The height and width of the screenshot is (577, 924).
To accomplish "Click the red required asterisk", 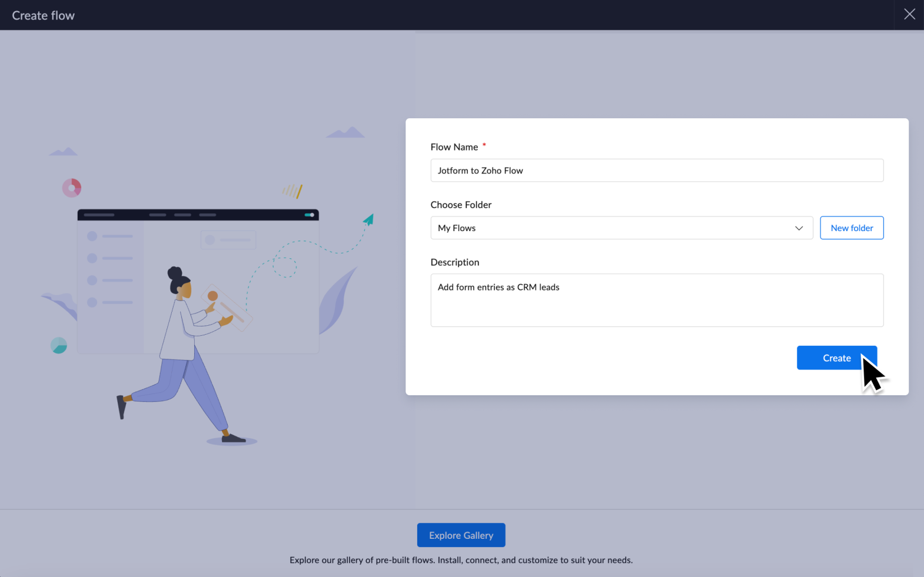I will click(x=484, y=145).
